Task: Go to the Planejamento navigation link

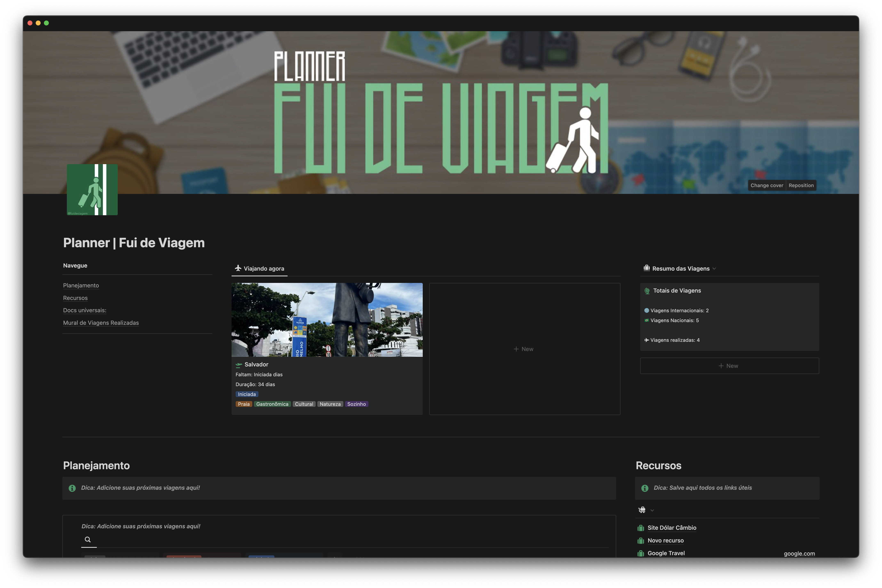Action: (81, 285)
